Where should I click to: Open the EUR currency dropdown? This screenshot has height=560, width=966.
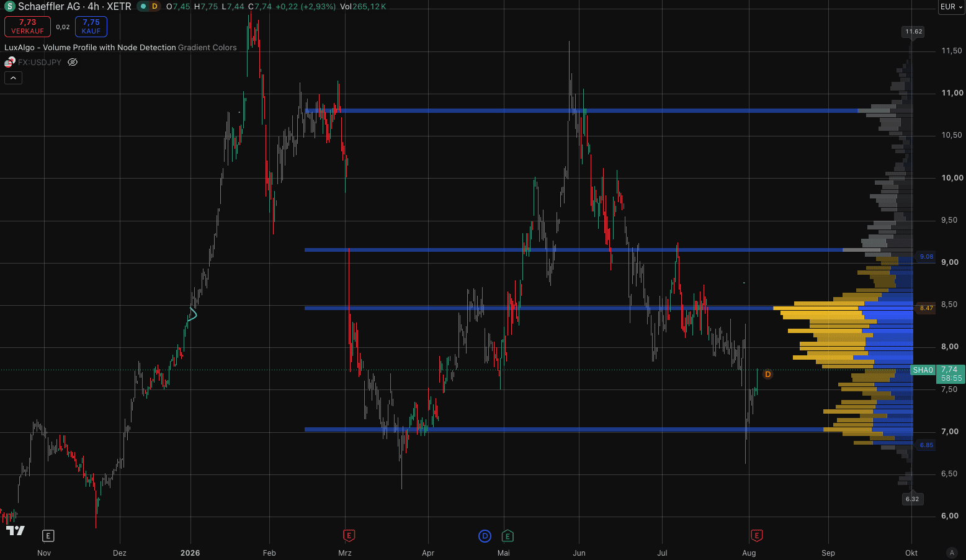951,7
